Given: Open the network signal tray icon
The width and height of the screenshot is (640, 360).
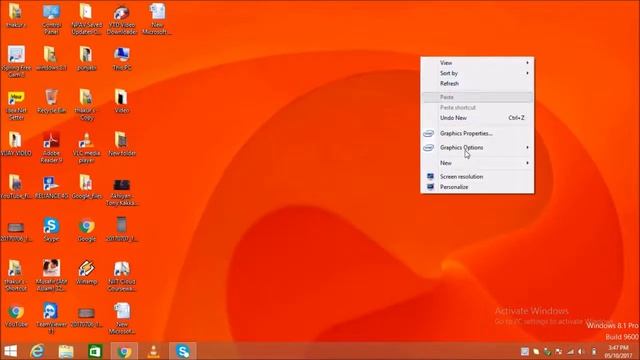Looking at the screenshot, I should click(x=570, y=351).
